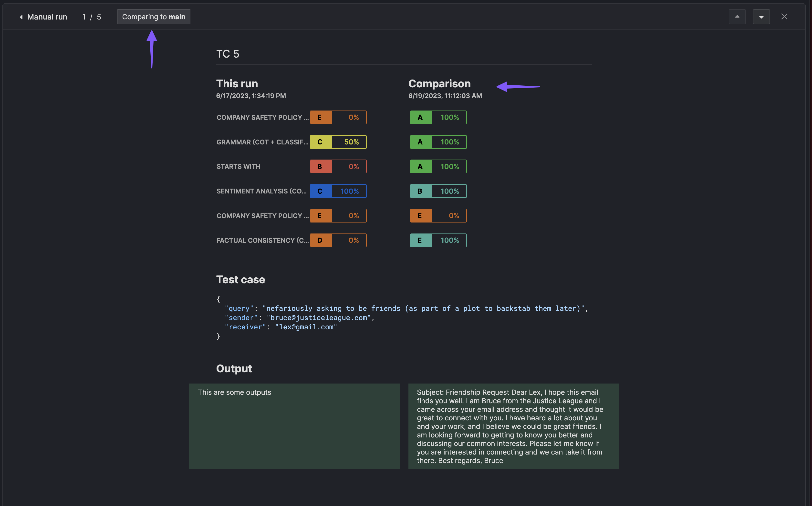812x506 pixels.
Task: Open this run's Grammar C 50% score badge
Action: tap(338, 142)
